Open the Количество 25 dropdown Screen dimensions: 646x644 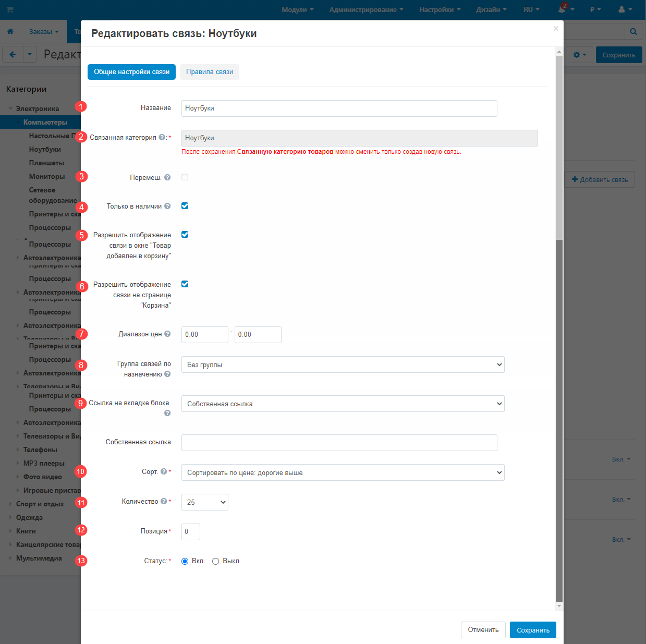(204, 502)
